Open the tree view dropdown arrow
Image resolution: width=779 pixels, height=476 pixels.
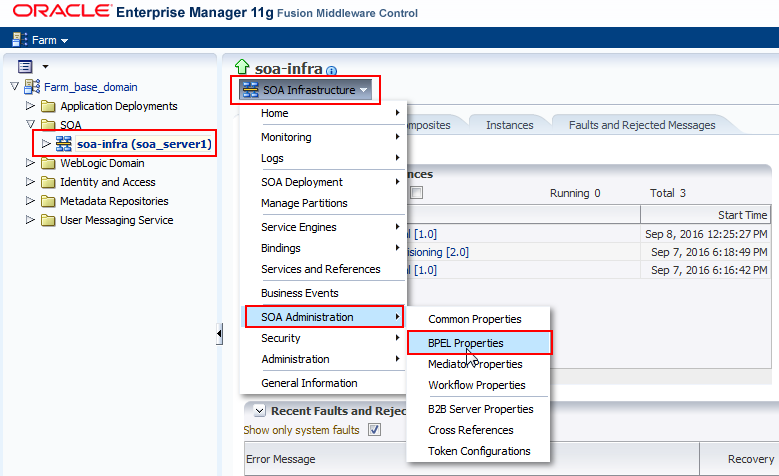click(x=45, y=66)
